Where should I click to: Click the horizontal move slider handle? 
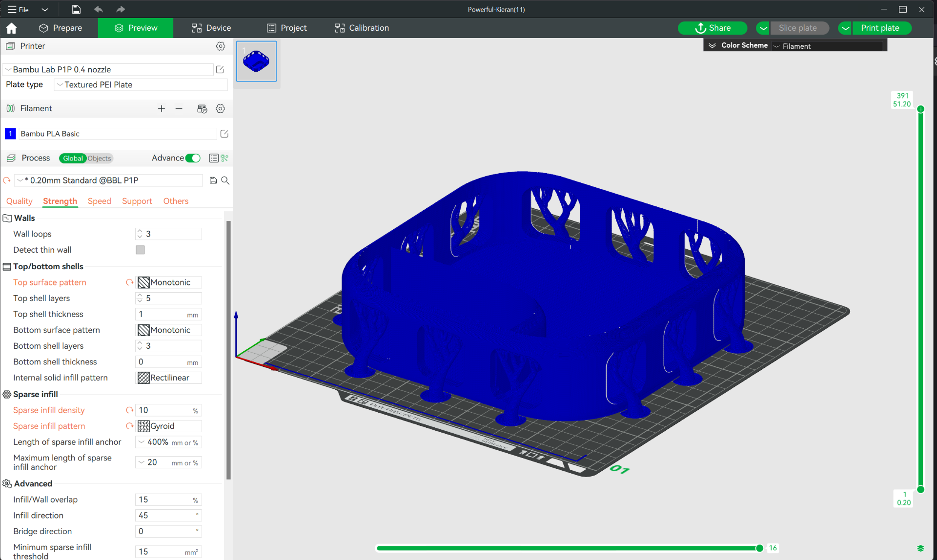coord(760,548)
